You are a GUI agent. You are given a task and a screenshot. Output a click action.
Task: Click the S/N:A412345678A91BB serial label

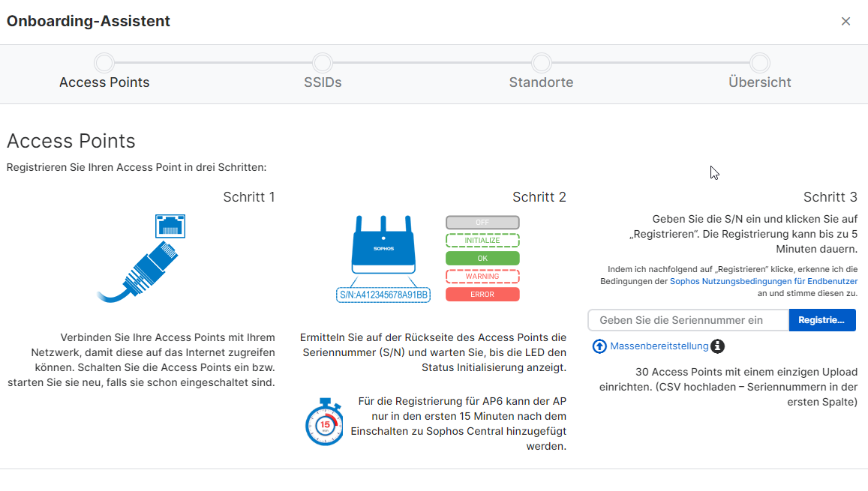[x=383, y=295]
